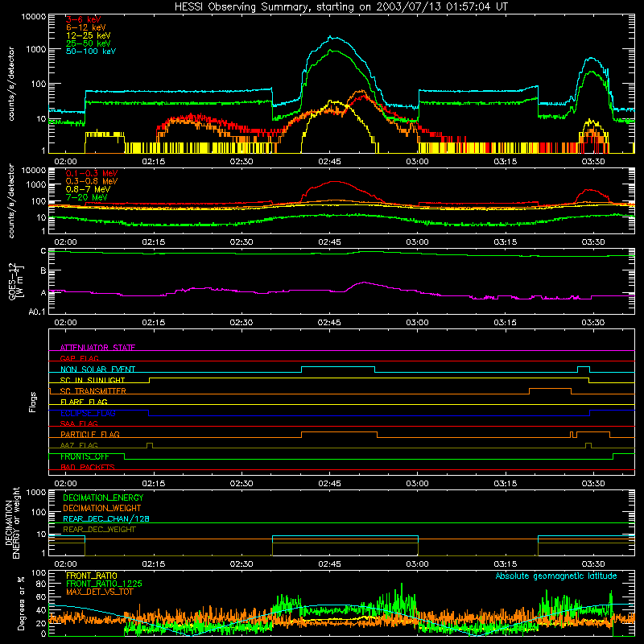
Task: Select the cyan 50-100 keV legend label
Action: point(91,52)
